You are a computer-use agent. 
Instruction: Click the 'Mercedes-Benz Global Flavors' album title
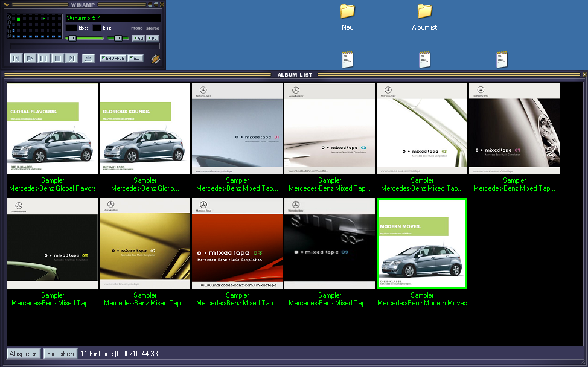click(x=53, y=188)
